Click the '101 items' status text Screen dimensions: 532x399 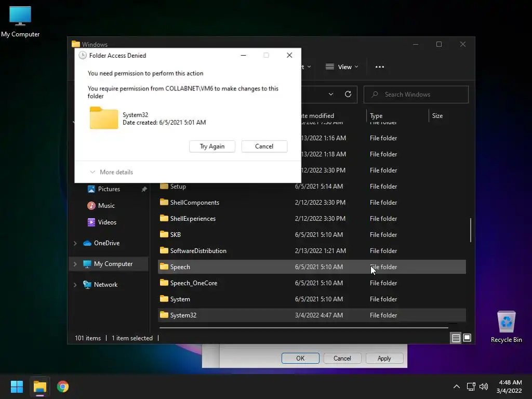click(x=88, y=338)
